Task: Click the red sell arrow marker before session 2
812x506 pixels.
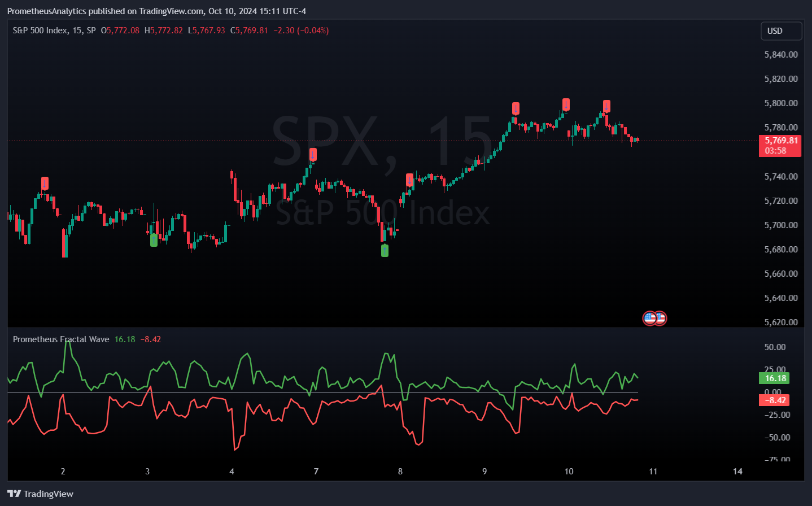Action: click(x=45, y=183)
